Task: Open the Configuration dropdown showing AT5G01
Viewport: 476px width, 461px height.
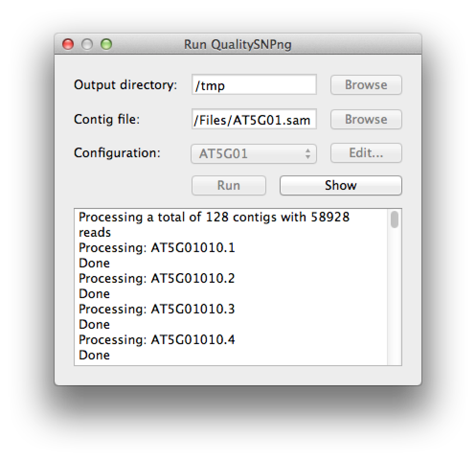Action: [254, 153]
